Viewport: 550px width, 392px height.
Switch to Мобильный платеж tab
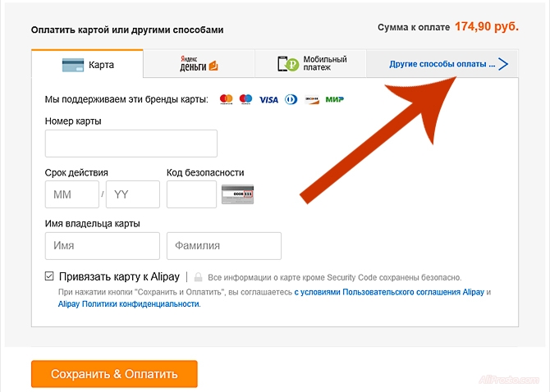pyautogui.click(x=311, y=64)
